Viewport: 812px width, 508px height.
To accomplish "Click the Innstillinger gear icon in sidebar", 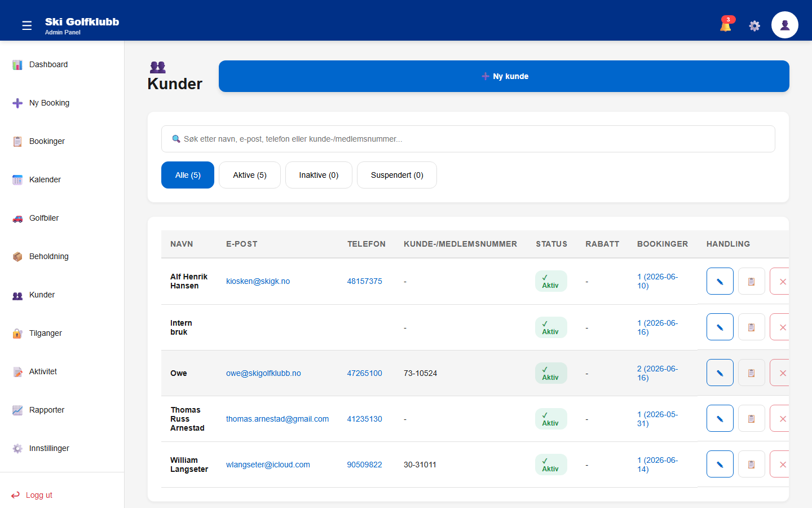I will point(17,449).
